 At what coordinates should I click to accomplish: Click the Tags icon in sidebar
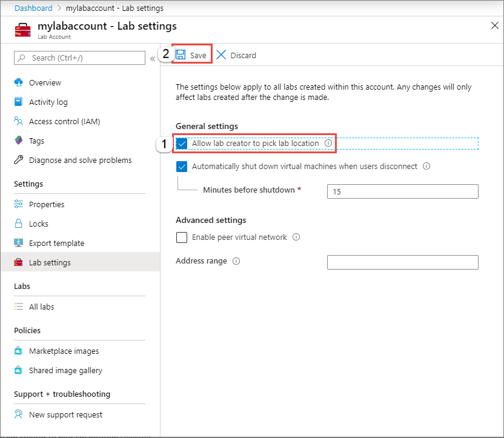pos(19,141)
